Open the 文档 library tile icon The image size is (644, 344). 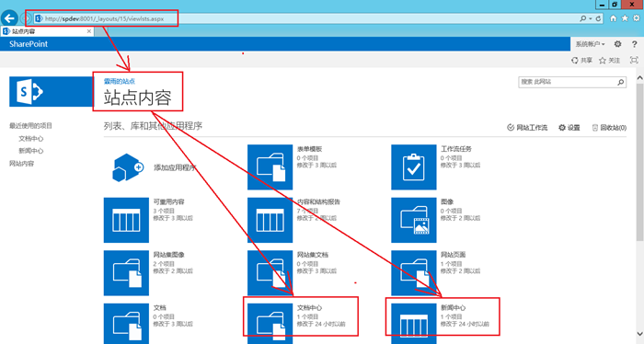click(x=126, y=324)
